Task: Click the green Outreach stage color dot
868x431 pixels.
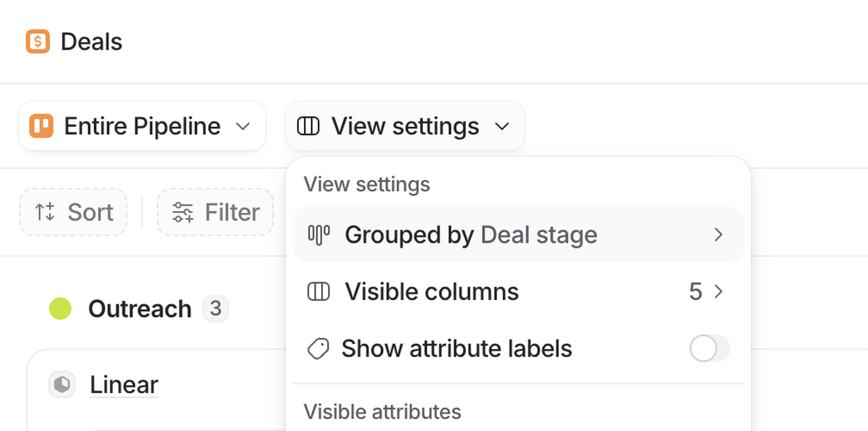Action: click(60, 308)
